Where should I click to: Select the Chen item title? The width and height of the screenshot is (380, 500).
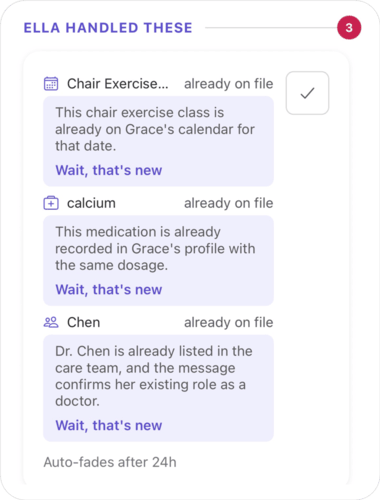83,322
